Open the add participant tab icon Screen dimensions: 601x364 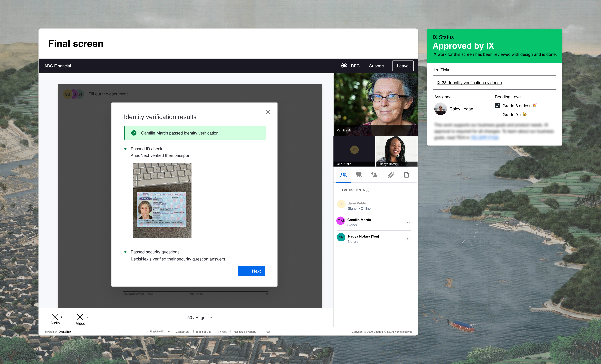click(x=374, y=175)
